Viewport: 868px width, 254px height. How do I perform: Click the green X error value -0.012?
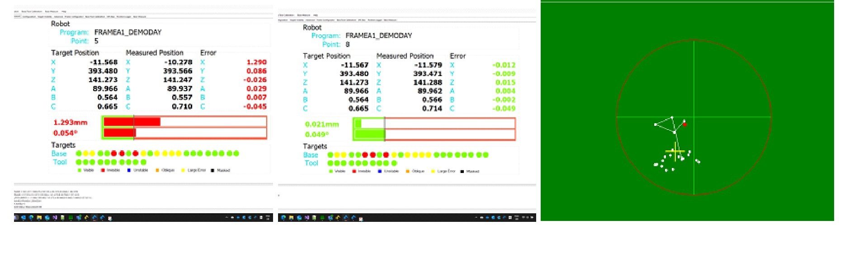(x=504, y=65)
